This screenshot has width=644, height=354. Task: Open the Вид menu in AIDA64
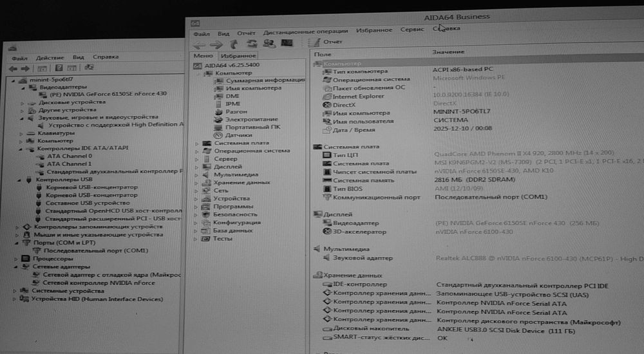click(x=223, y=33)
